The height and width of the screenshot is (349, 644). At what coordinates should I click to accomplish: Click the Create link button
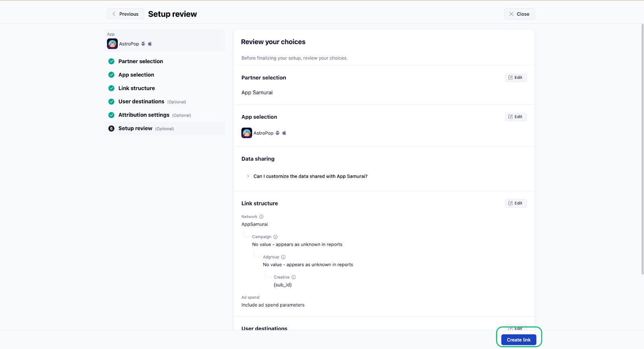(x=519, y=340)
